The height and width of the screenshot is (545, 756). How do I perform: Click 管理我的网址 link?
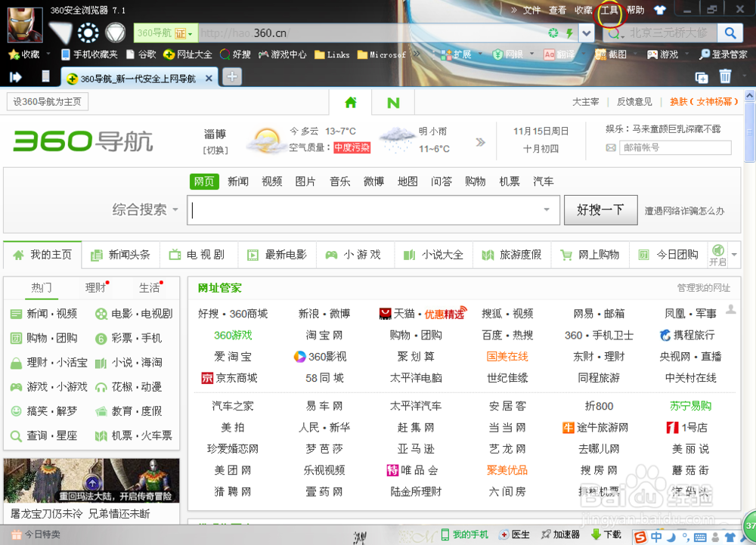click(703, 288)
